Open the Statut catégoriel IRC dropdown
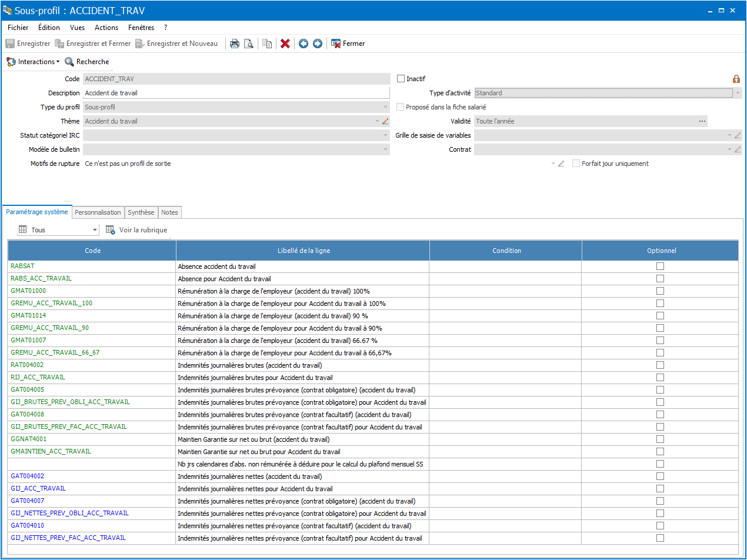 click(385, 135)
